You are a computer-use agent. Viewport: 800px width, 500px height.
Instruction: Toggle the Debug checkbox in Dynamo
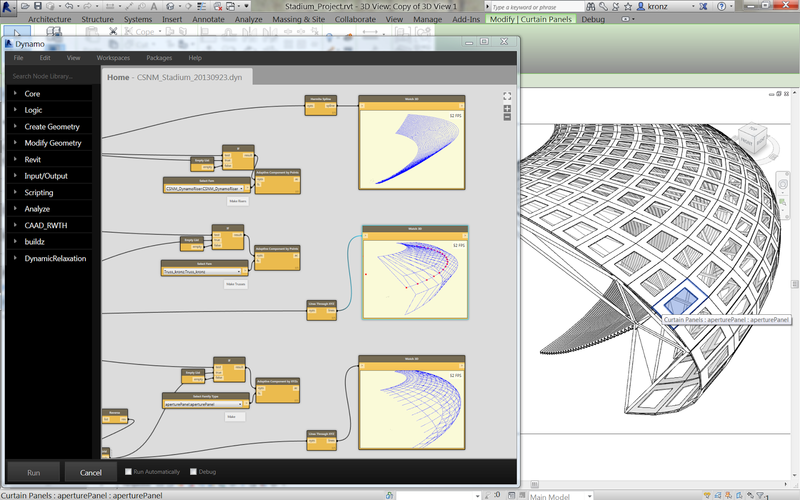coord(193,472)
